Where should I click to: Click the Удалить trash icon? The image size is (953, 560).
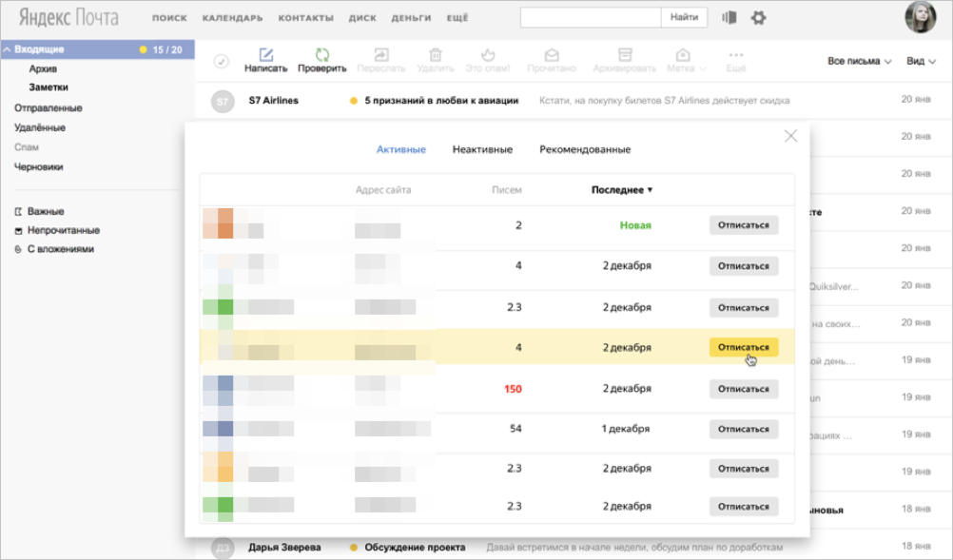click(436, 54)
